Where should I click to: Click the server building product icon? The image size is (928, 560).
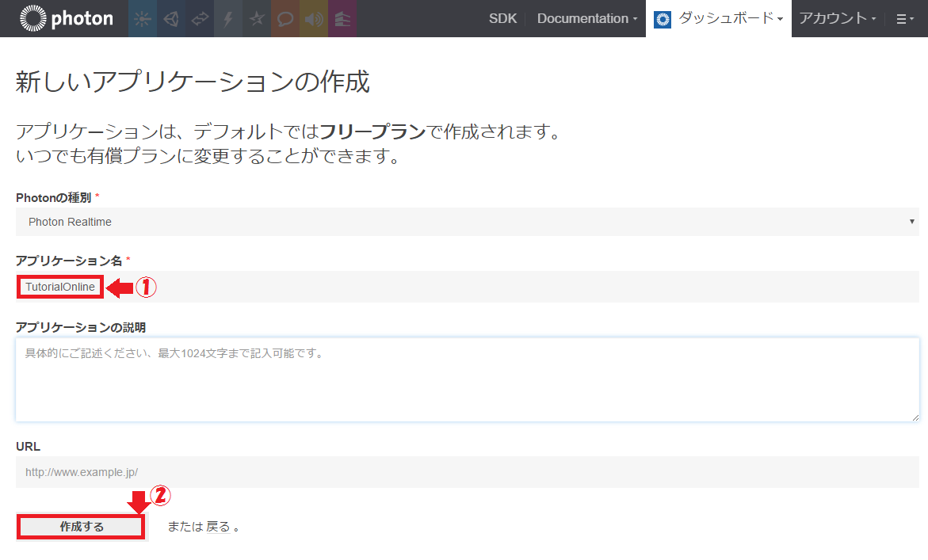click(x=342, y=19)
